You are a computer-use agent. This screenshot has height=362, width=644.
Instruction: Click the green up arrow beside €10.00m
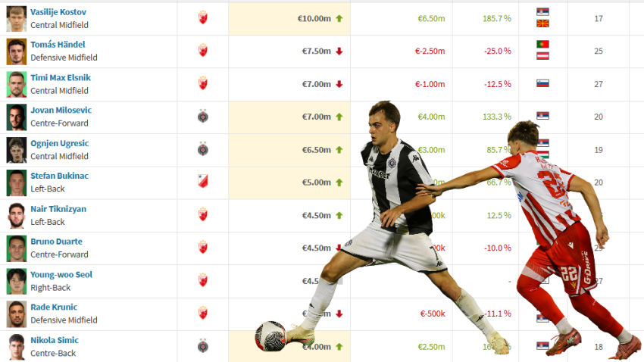[339, 18]
